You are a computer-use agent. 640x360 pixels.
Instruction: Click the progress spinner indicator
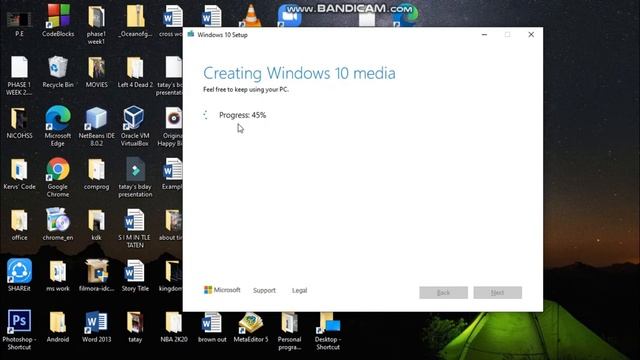[206, 115]
